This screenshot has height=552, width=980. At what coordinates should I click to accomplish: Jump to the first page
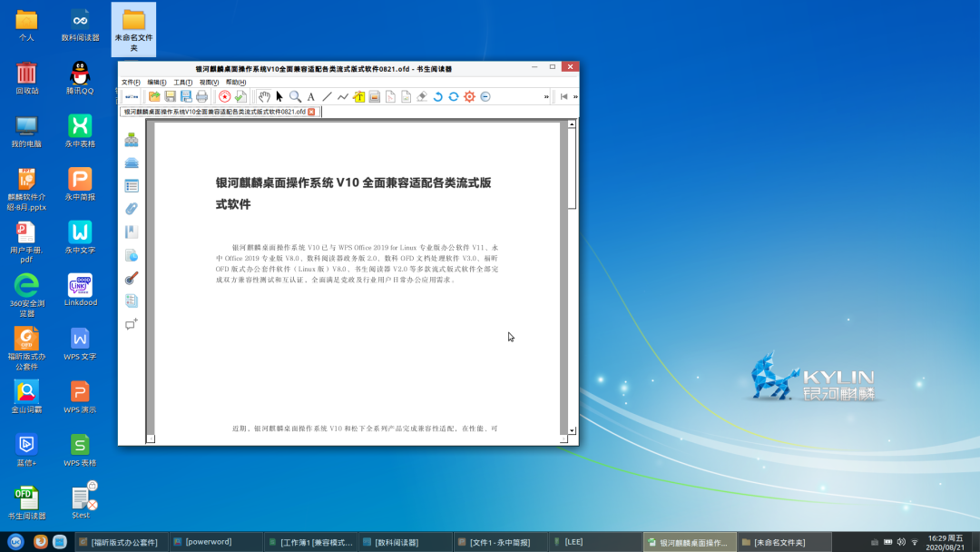563,96
